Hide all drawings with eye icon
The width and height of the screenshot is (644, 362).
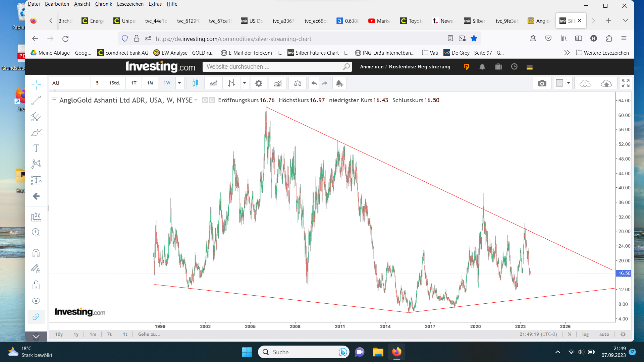[x=36, y=301]
